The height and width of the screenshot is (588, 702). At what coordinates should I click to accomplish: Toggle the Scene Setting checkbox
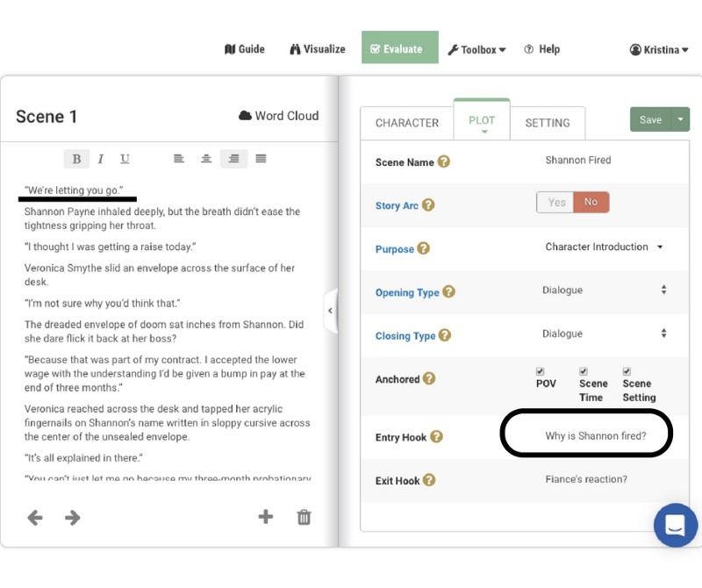[627, 371]
